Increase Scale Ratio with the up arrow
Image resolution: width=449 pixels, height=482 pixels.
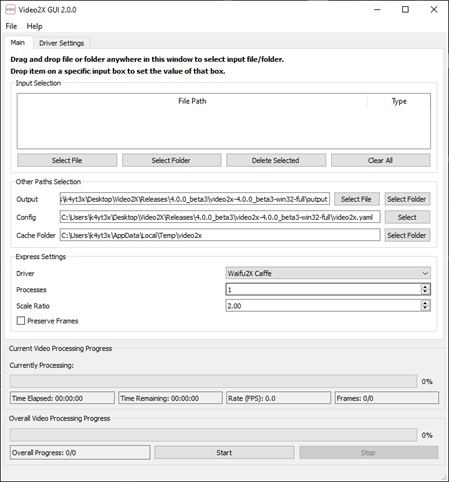tap(425, 303)
